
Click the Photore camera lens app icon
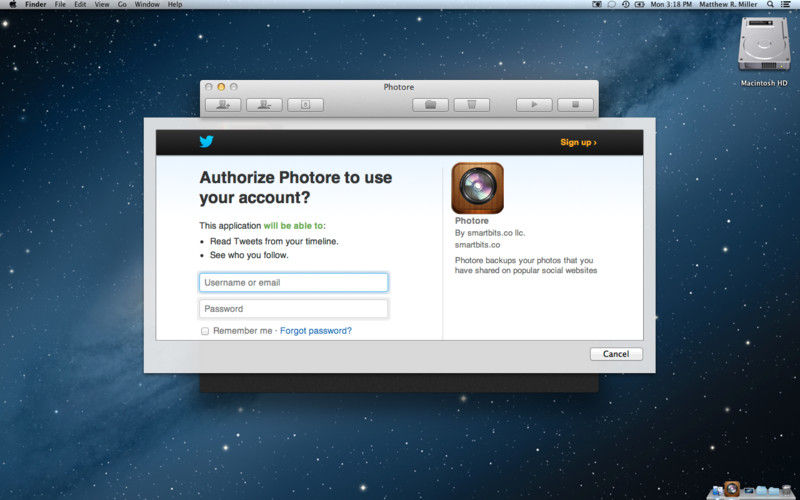(478, 188)
